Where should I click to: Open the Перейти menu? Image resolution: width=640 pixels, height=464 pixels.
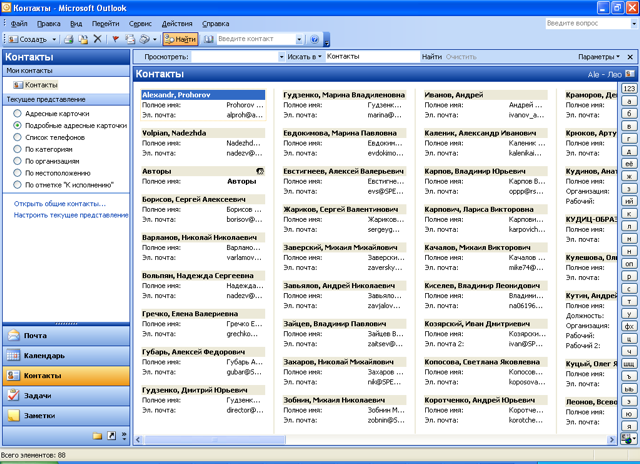click(105, 24)
